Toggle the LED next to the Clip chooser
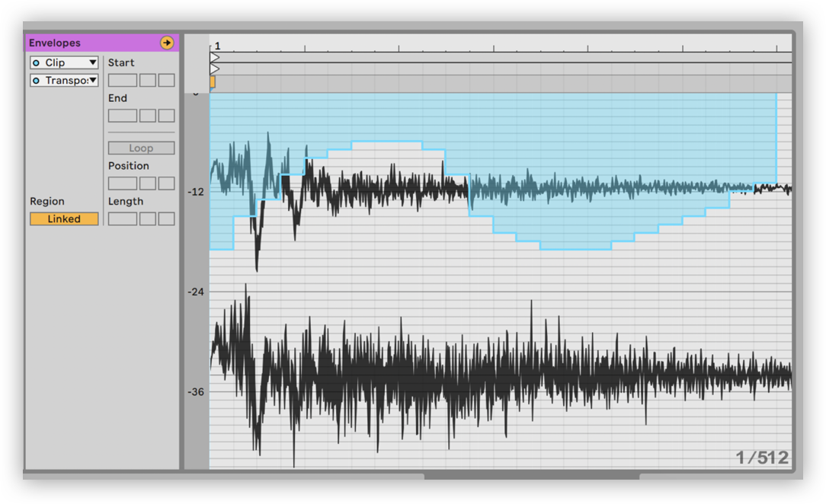826x504 pixels. click(x=35, y=62)
